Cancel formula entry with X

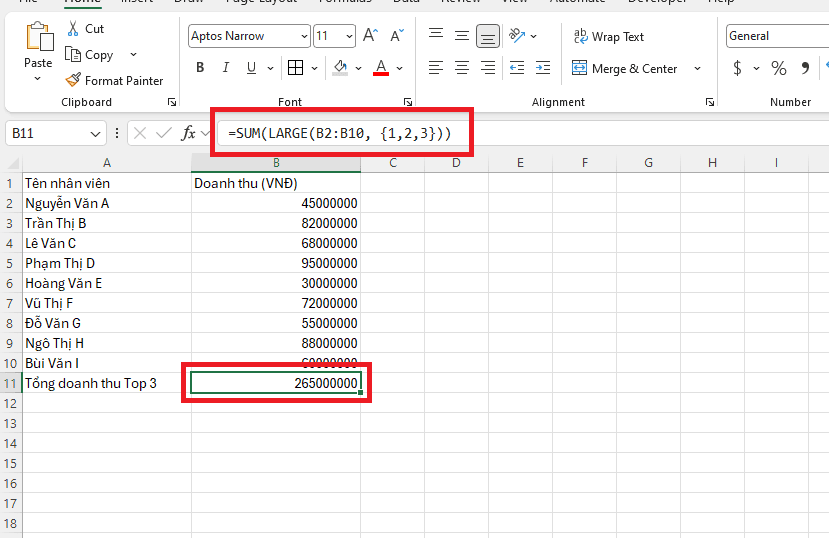[140, 133]
